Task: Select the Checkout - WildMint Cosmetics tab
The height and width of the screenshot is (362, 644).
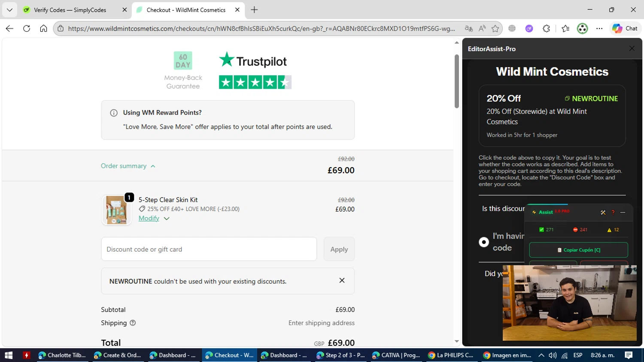Action: (x=186, y=10)
